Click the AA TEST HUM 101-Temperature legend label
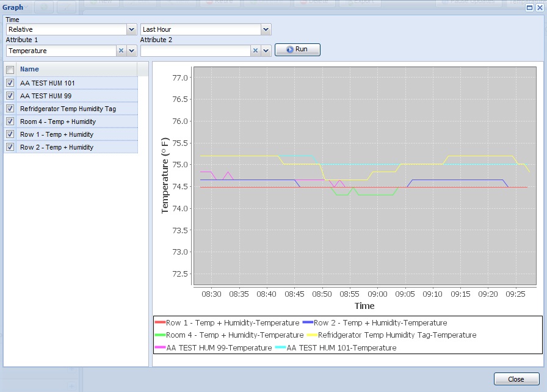Image resolution: width=547 pixels, height=392 pixels. [x=341, y=347]
